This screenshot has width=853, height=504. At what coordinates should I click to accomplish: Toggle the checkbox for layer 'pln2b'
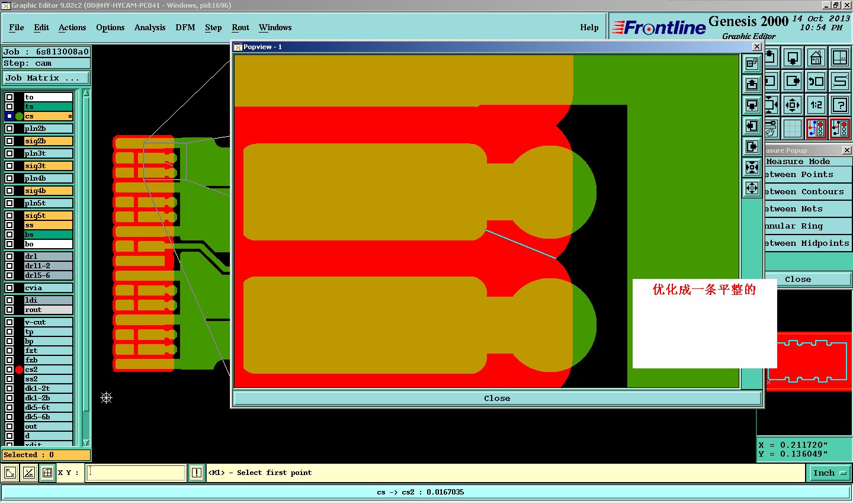[9, 129]
